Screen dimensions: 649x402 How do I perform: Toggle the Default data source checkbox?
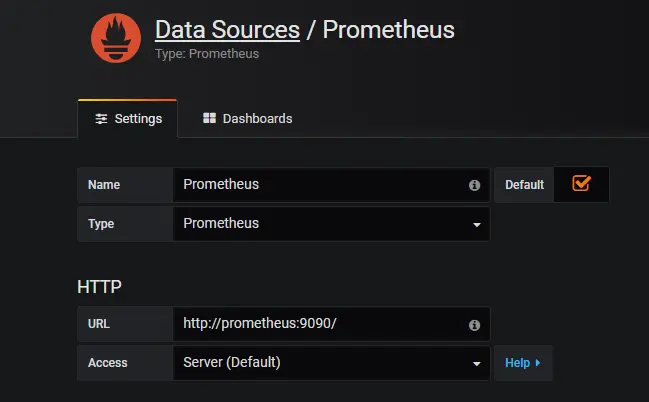[x=581, y=184]
